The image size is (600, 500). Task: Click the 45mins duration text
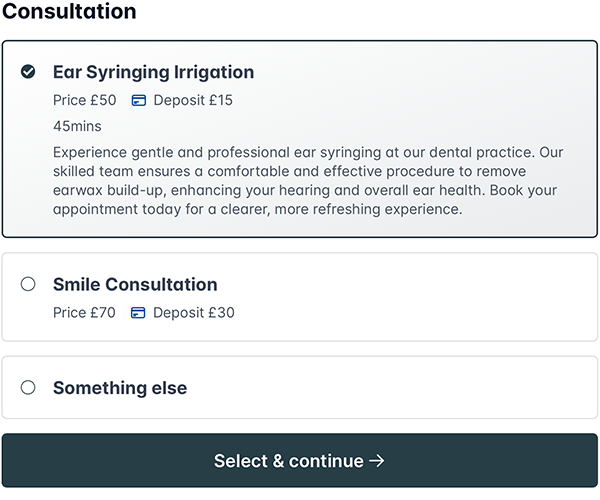click(77, 126)
